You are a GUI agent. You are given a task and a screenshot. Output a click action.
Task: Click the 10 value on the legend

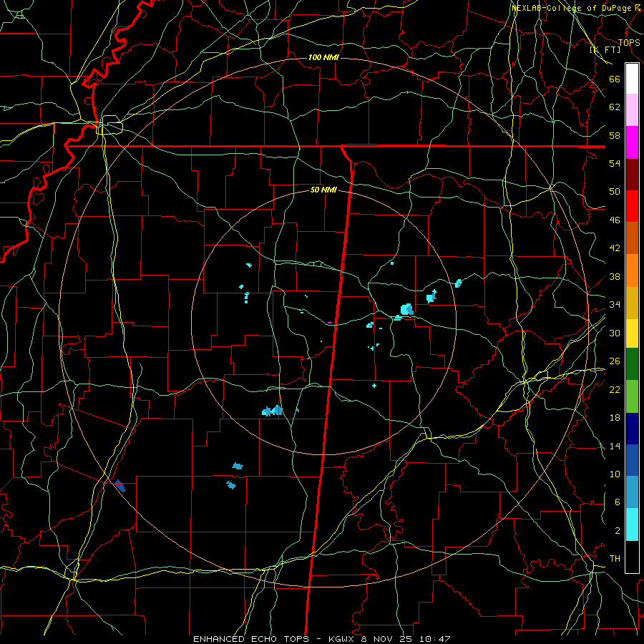point(615,474)
